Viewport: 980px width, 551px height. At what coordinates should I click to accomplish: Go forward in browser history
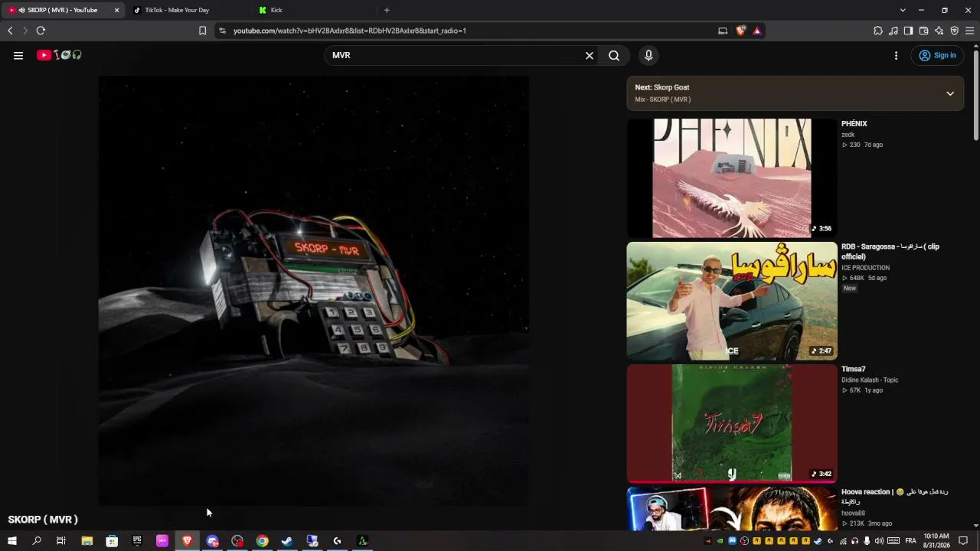(24, 31)
